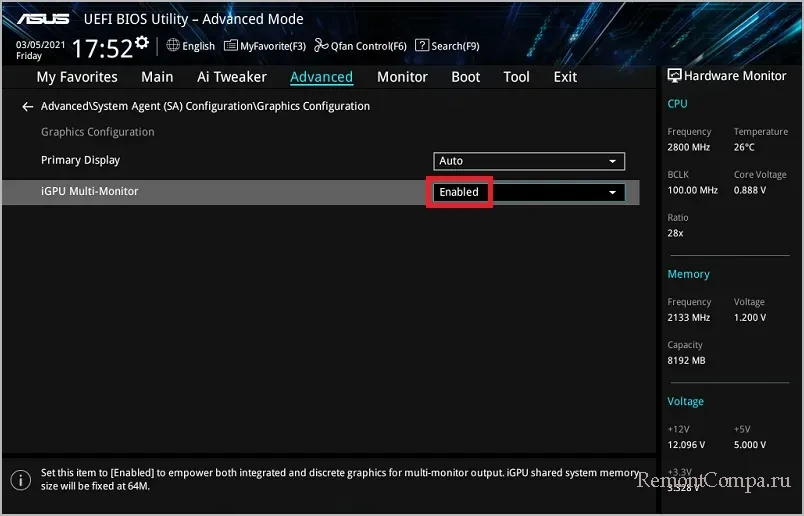Click the settings gear icon beside the clock
Image resolution: width=804 pixels, height=516 pixels.
coord(142,43)
